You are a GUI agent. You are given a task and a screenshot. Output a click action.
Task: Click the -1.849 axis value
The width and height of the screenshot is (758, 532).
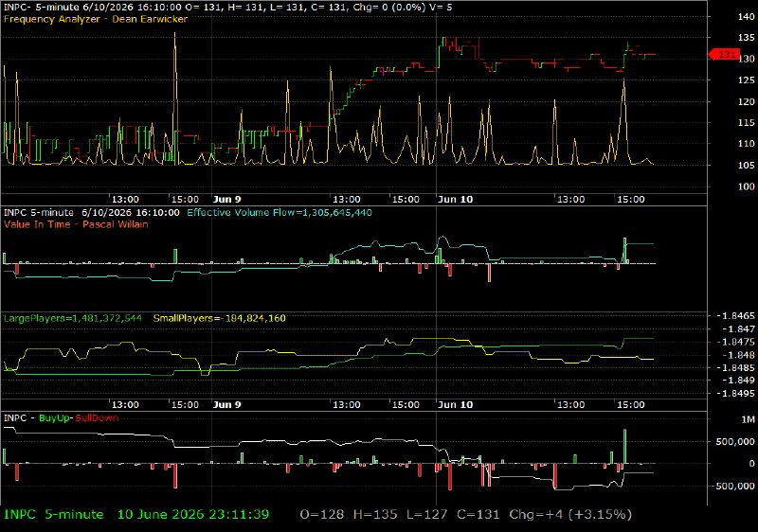[738, 381]
